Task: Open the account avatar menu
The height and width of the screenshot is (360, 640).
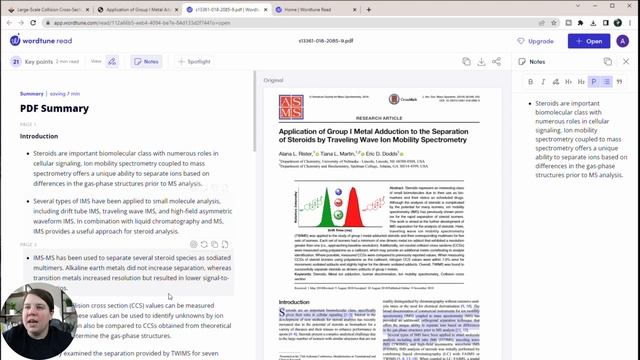Action: (622, 41)
